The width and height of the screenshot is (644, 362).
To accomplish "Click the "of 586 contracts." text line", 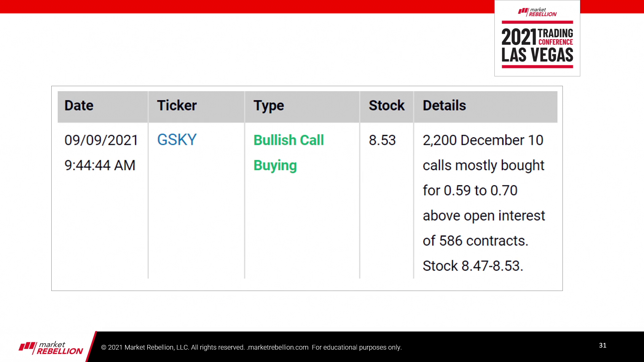I will (x=475, y=241).
